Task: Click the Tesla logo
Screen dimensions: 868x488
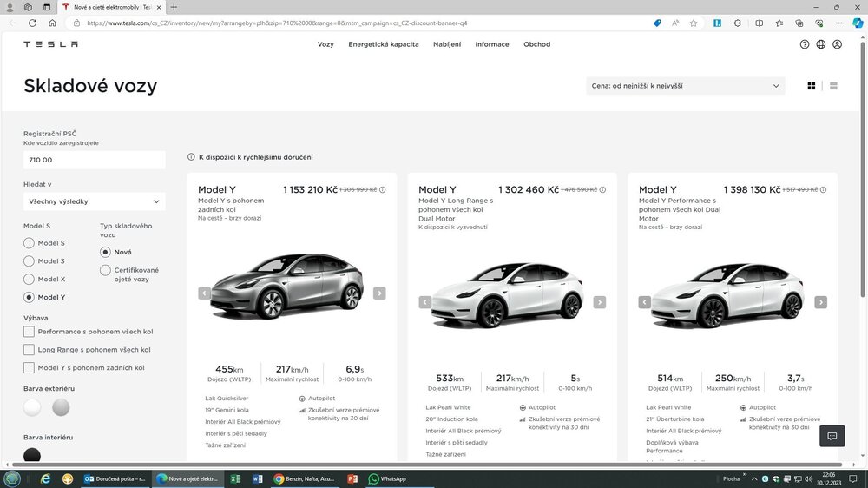Action: pyautogui.click(x=50, y=44)
